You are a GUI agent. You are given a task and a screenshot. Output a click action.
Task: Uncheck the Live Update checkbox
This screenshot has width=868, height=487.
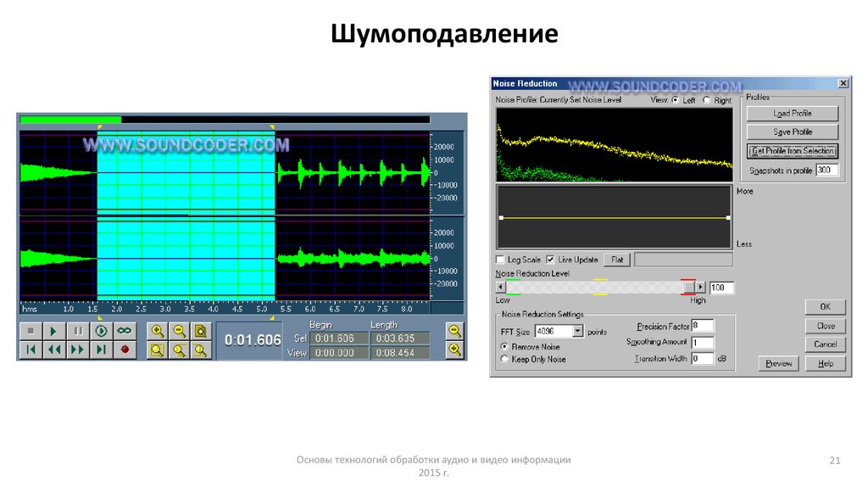pyautogui.click(x=551, y=260)
